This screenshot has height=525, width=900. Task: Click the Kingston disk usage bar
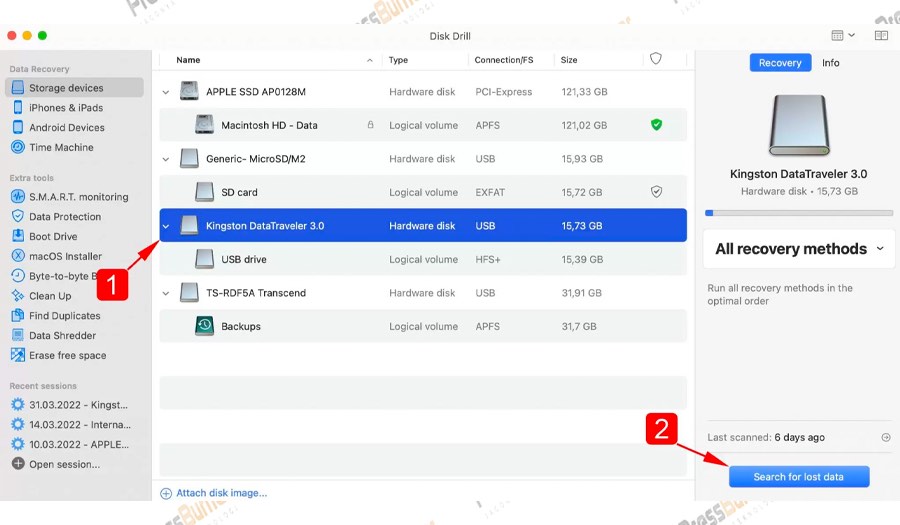click(x=798, y=213)
